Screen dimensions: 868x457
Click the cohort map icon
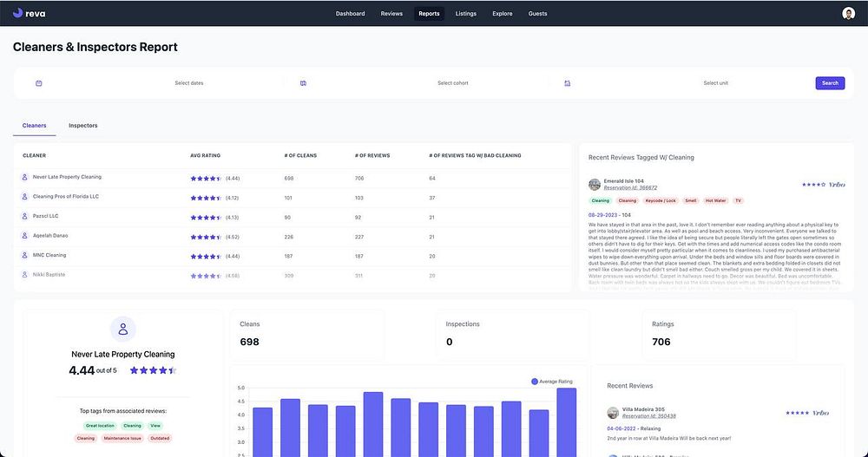(x=303, y=83)
